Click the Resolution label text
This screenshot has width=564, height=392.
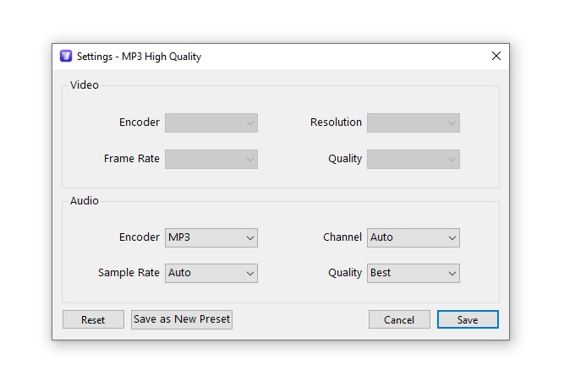coord(336,122)
